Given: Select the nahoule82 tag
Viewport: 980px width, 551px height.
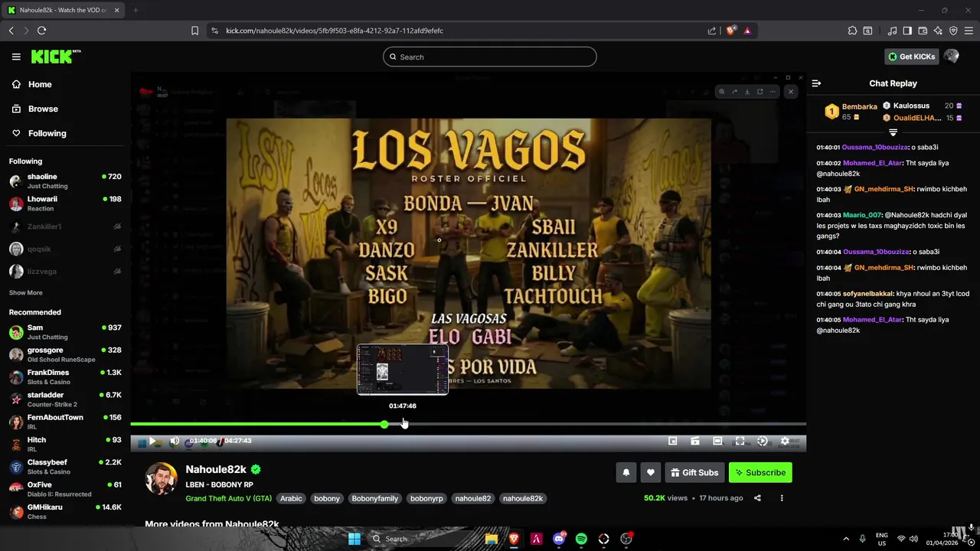Looking at the screenshot, I should (473, 498).
